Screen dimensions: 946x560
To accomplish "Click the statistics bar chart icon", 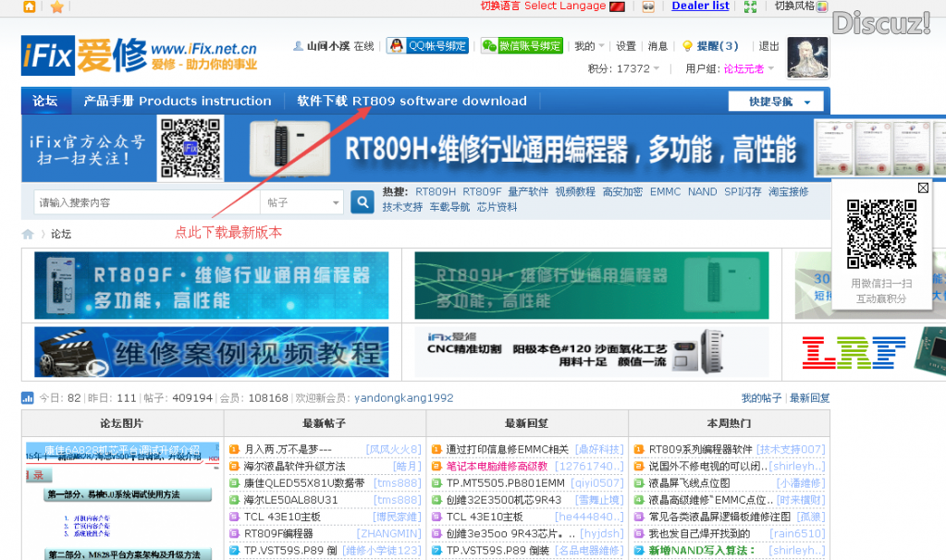I will pos(28,398).
